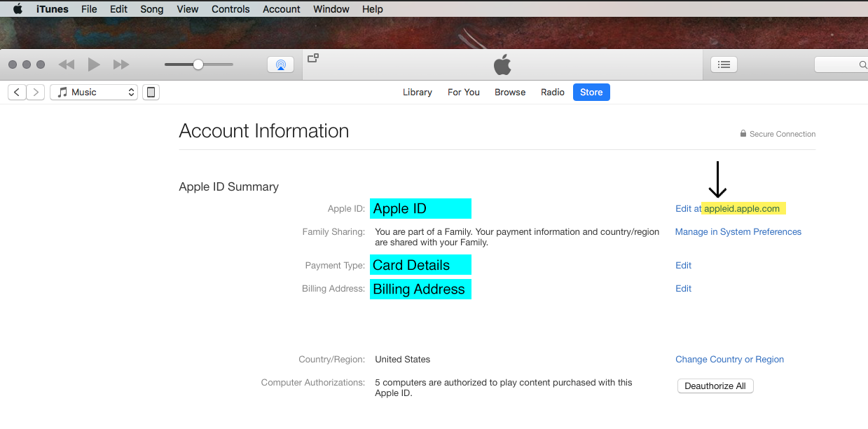Open the Apple menu
This screenshot has width=868, height=429.
[18, 9]
